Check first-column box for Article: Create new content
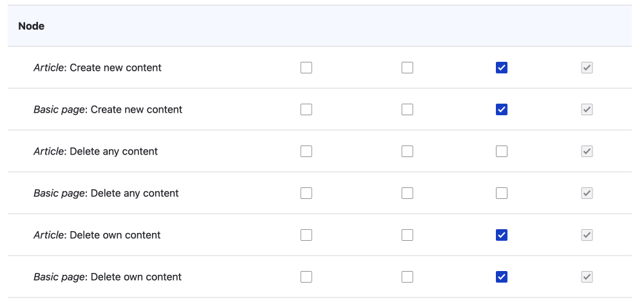The width and height of the screenshot is (644, 300). [306, 68]
